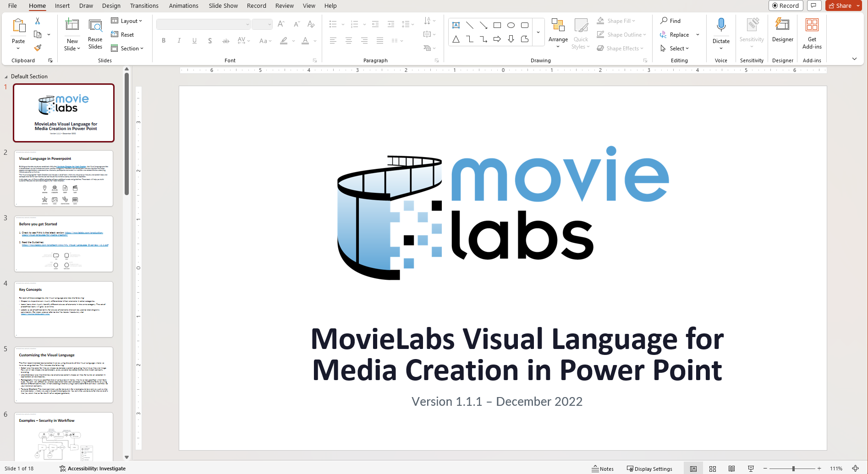
Task: Switch to Slide Sorter view
Action: pos(713,469)
